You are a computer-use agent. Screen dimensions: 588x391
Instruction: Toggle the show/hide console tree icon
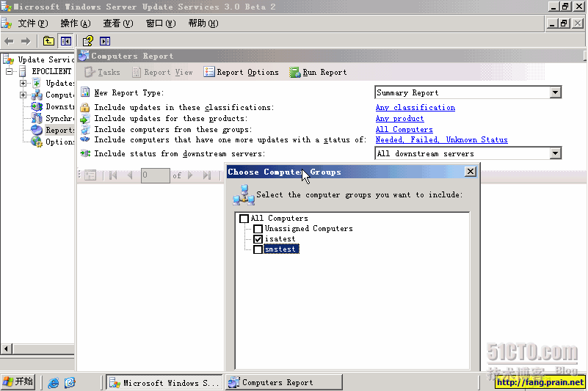(x=66, y=41)
